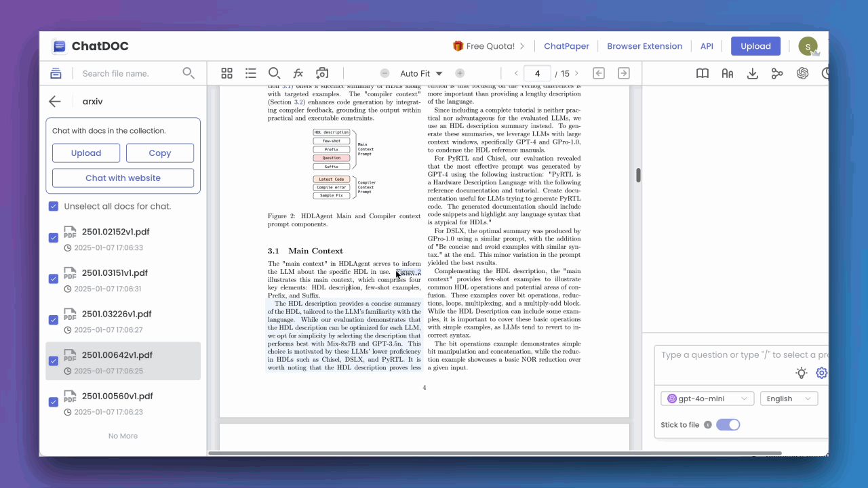
Task: Open the book reading mode icon
Action: click(x=703, y=73)
